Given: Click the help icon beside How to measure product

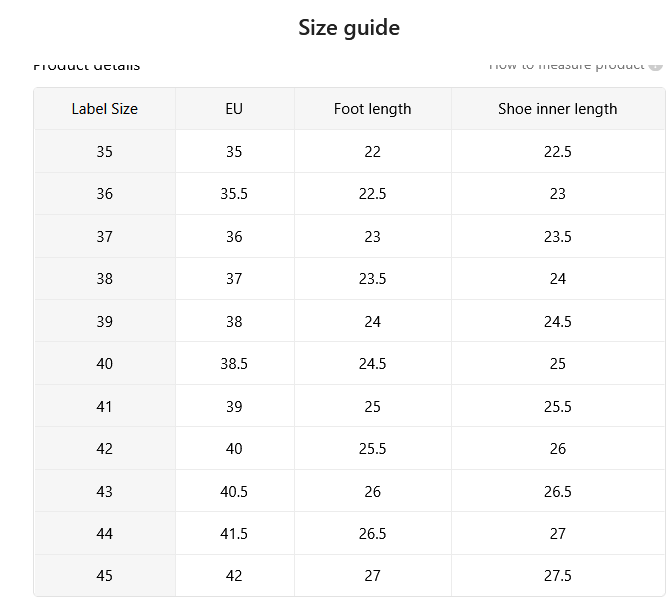Looking at the screenshot, I should point(655,66).
